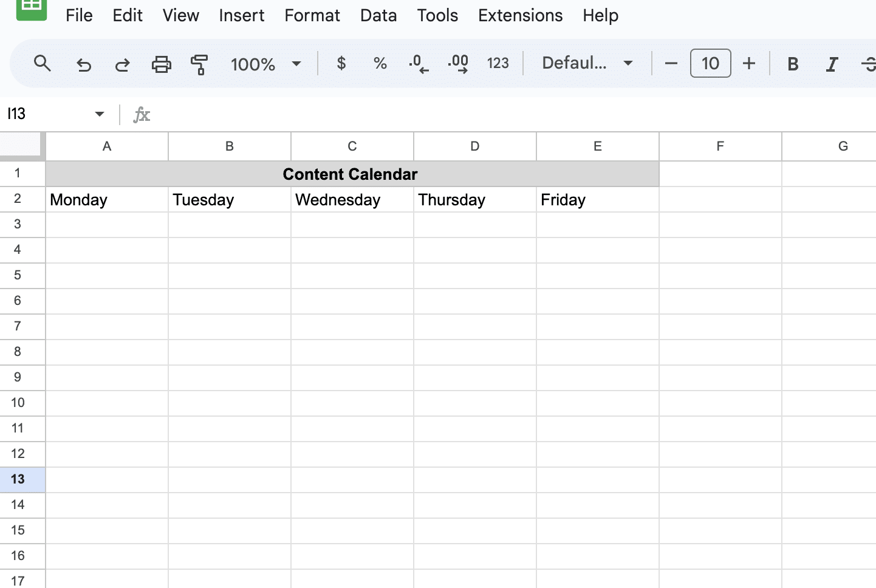
Task: Print the spreadsheet
Action: point(161,64)
